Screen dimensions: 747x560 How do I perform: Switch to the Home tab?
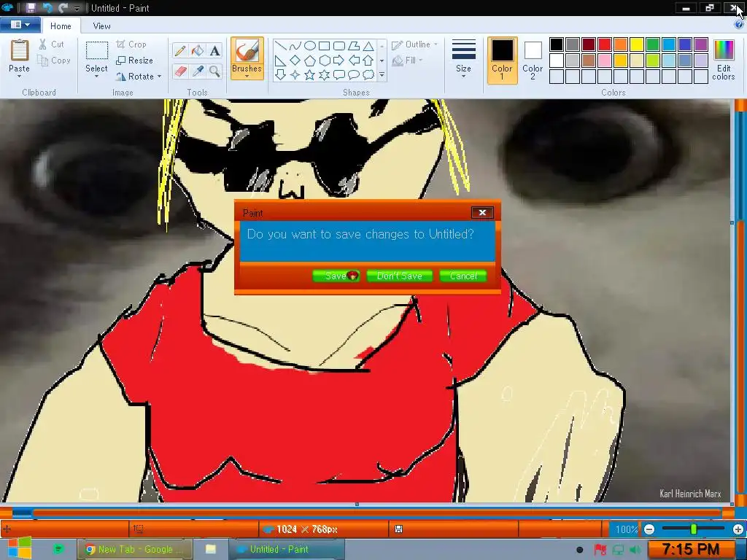coord(61,26)
